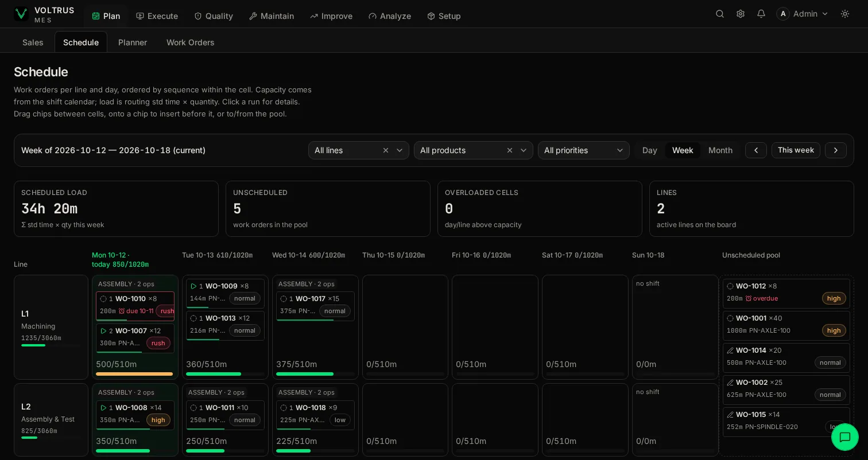Screen dimensions: 868x460
Task: Open settings gear in top bar
Action: point(741,14)
